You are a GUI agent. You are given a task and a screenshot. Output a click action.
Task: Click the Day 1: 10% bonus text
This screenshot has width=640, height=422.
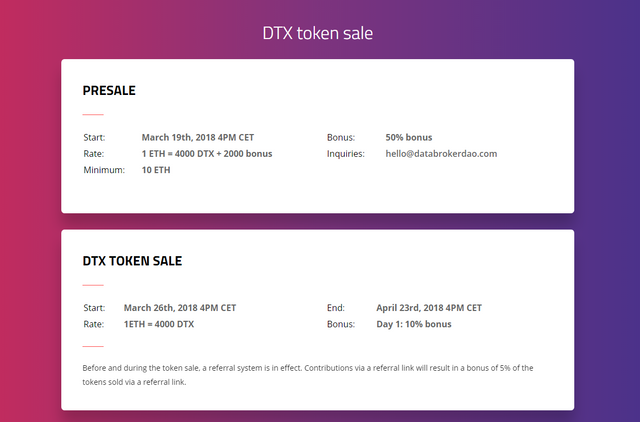414,324
